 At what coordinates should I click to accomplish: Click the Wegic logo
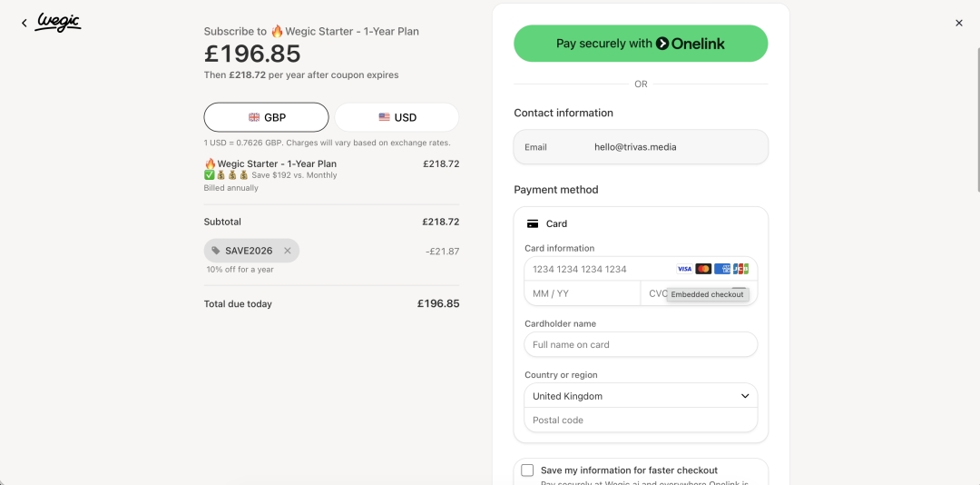pyautogui.click(x=59, y=22)
